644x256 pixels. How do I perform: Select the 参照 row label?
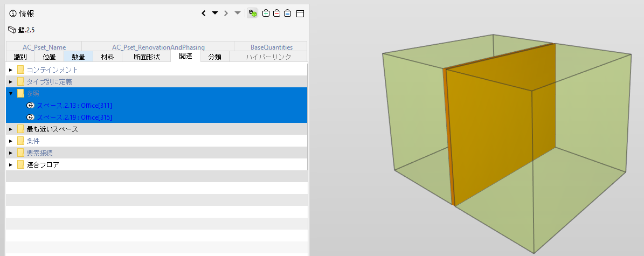(33, 94)
